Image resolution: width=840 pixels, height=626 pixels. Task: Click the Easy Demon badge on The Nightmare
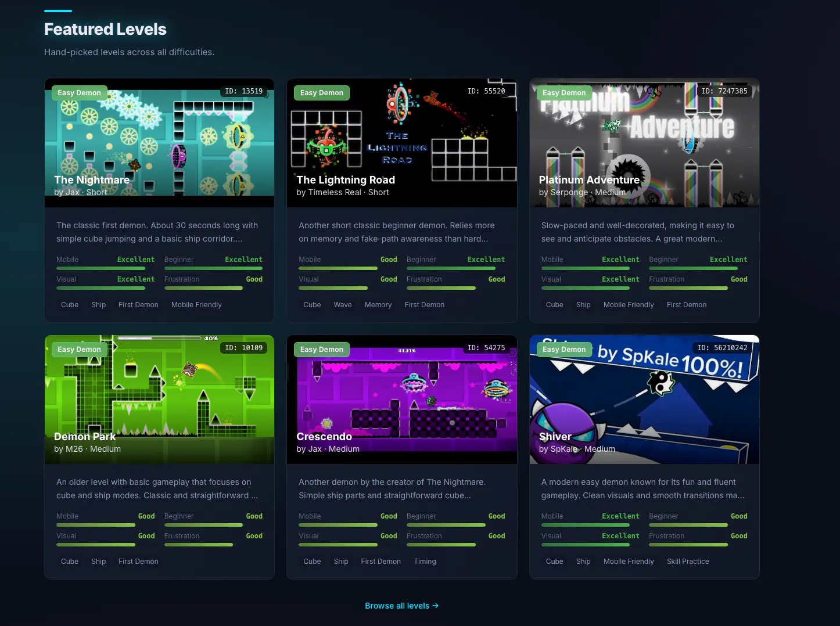pos(79,93)
